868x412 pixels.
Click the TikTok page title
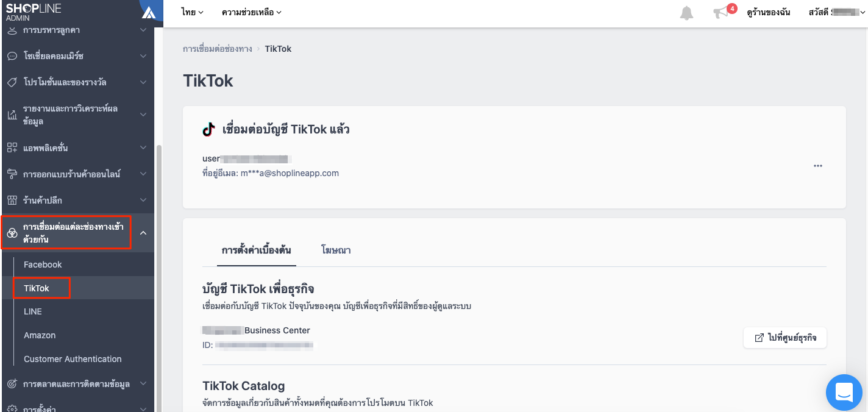point(208,80)
